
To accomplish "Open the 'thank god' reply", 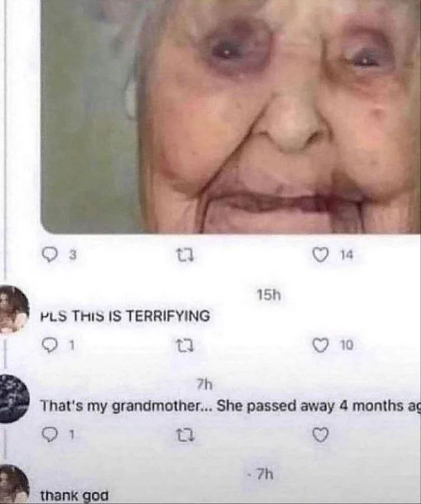I will click(74, 495).
